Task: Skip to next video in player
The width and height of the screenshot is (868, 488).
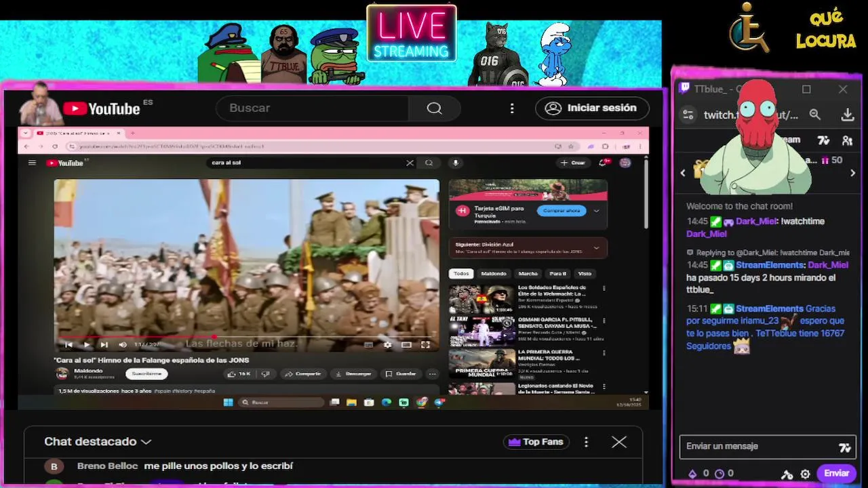Action: (104, 345)
